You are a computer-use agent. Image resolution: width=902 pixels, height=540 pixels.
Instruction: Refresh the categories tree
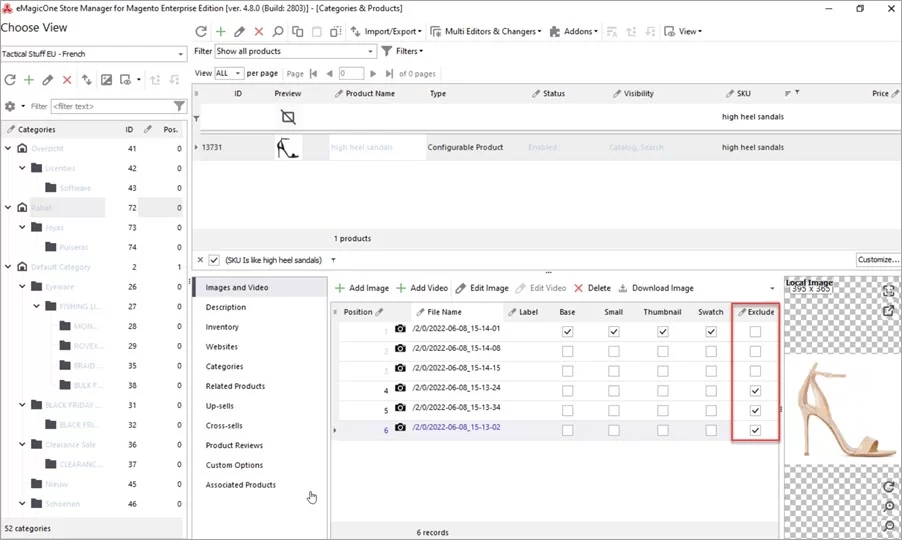10,80
